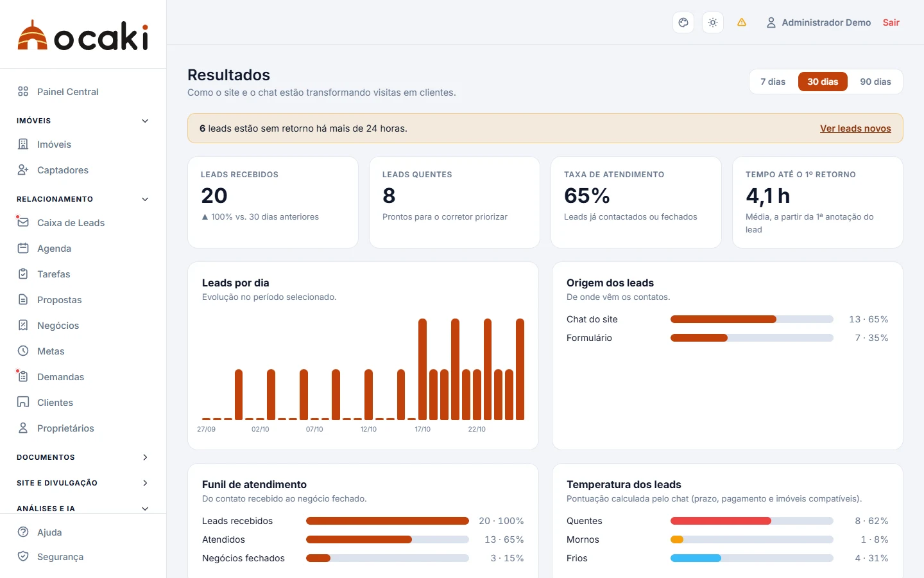
Task: Click the Segurança shield icon
Action: [23, 557]
